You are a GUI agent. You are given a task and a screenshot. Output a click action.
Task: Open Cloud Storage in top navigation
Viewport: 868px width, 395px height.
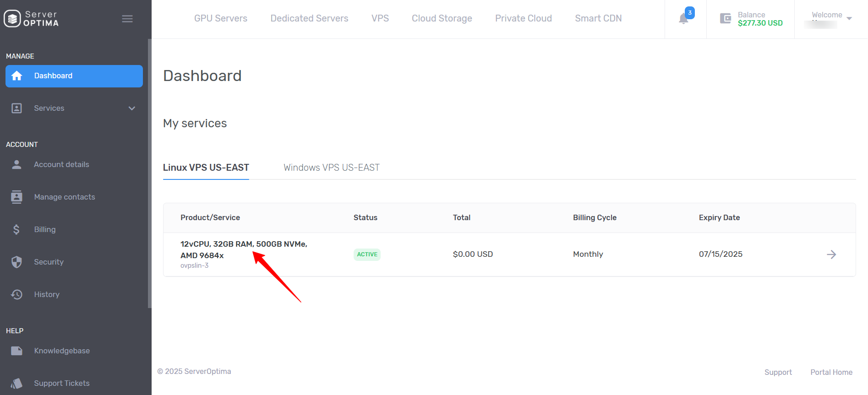tap(442, 18)
